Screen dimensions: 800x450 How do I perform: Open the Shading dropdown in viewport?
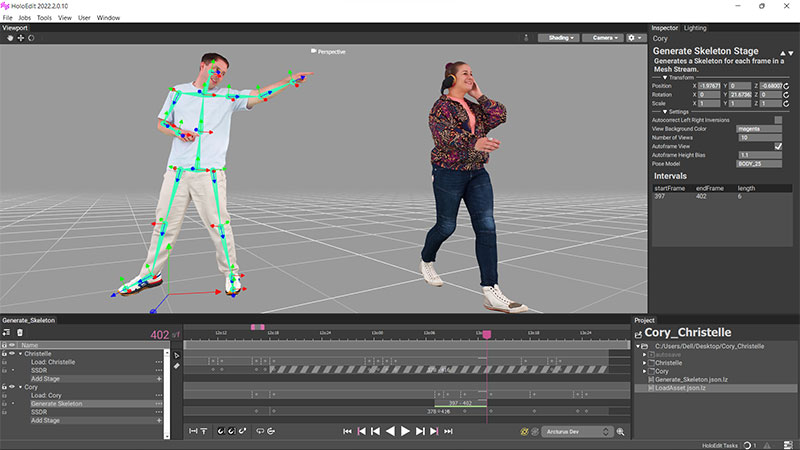coord(558,38)
